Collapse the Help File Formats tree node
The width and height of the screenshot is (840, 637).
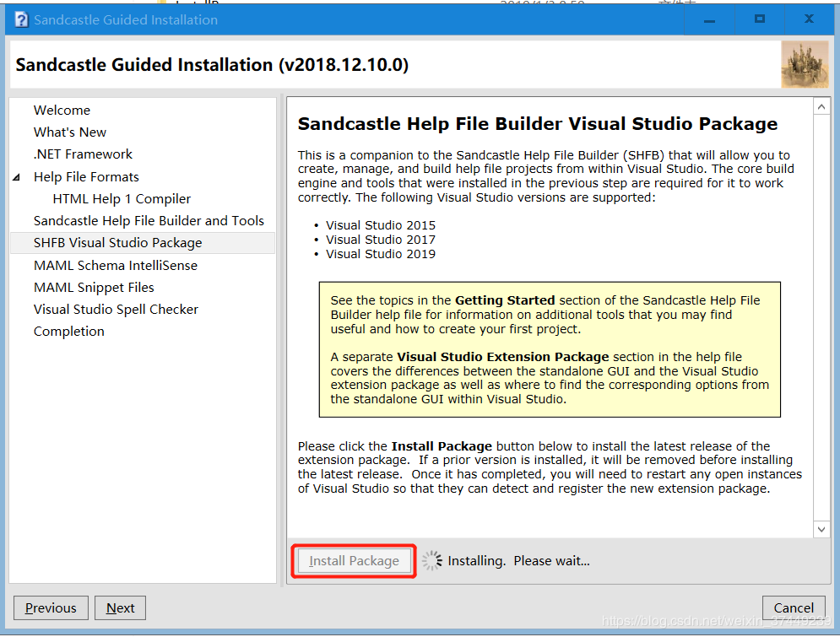pyautogui.click(x=17, y=177)
